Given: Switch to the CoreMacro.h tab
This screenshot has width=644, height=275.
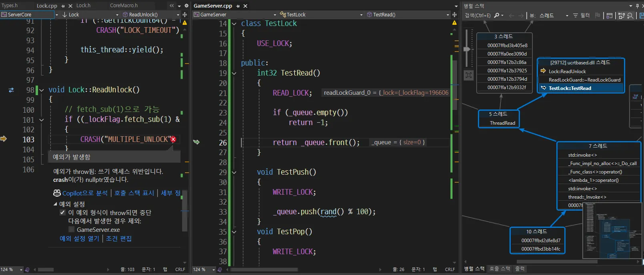Looking at the screenshot, I should (x=124, y=6).
